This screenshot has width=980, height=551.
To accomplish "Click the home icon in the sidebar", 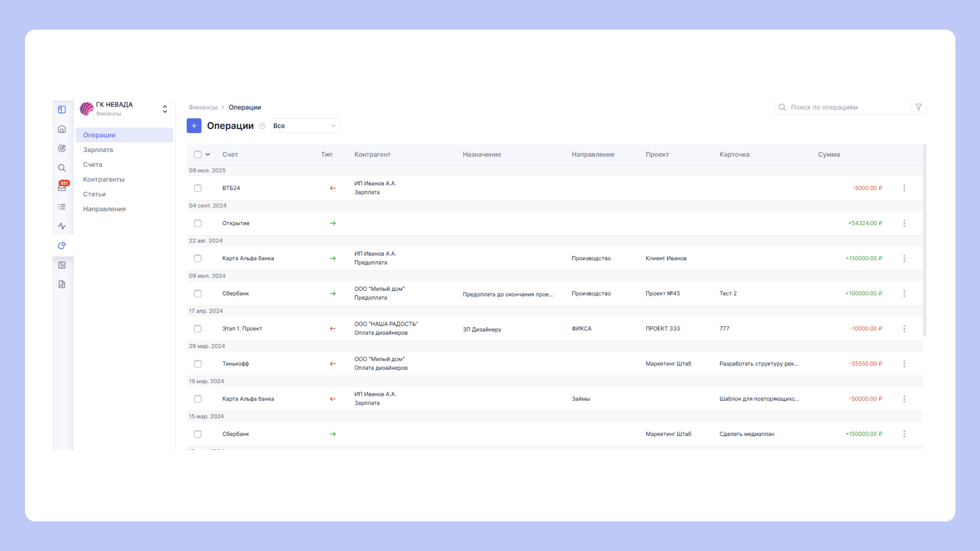I will point(62,129).
